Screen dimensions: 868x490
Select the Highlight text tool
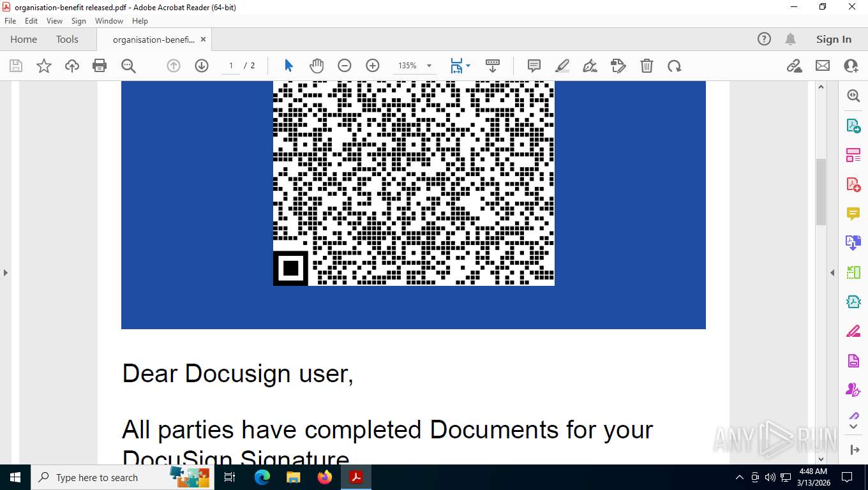point(562,66)
